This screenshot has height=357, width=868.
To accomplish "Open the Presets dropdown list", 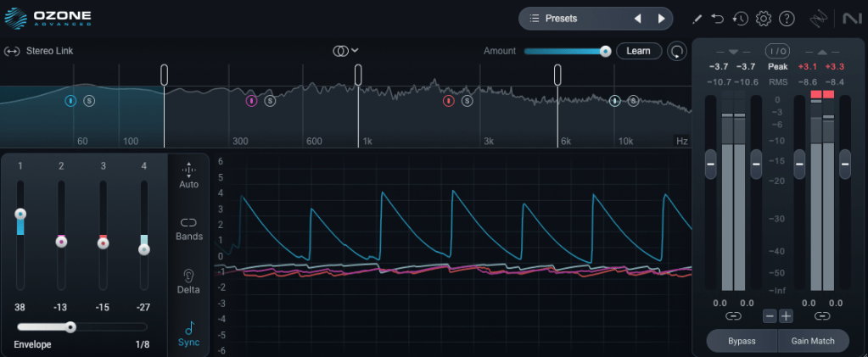I will coord(577,18).
